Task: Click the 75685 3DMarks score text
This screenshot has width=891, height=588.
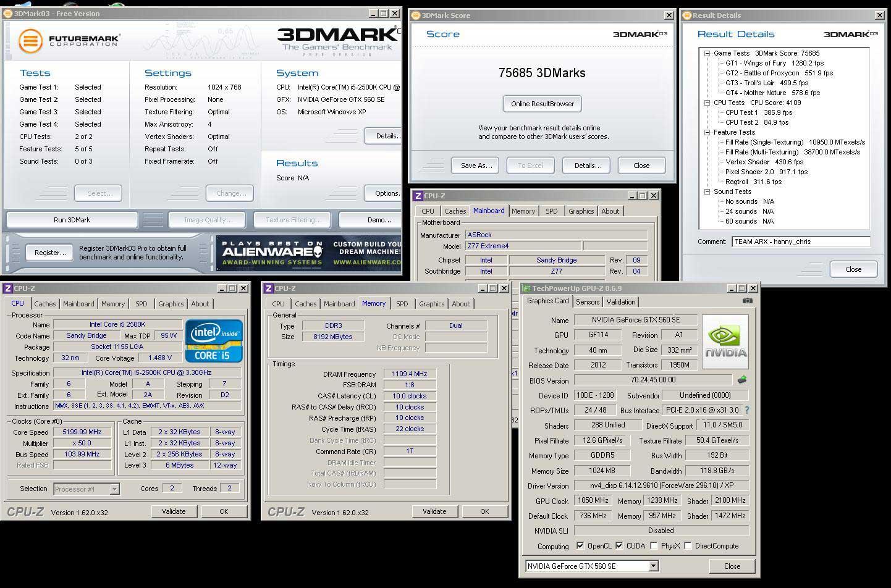Action: (542, 73)
